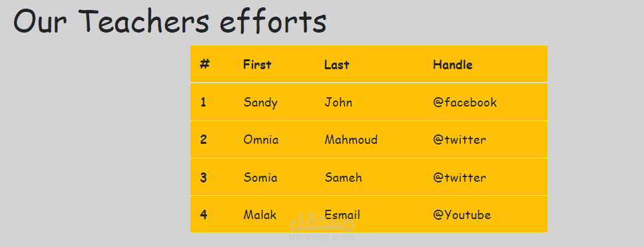Click the last name 'Mahmoud'

[x=351, y=140]
